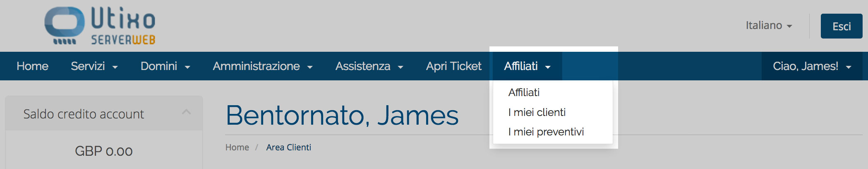Click the caret arrow beside Italiano
The height and width of the screenshot is (169, 868).
(x=789, y=27)
